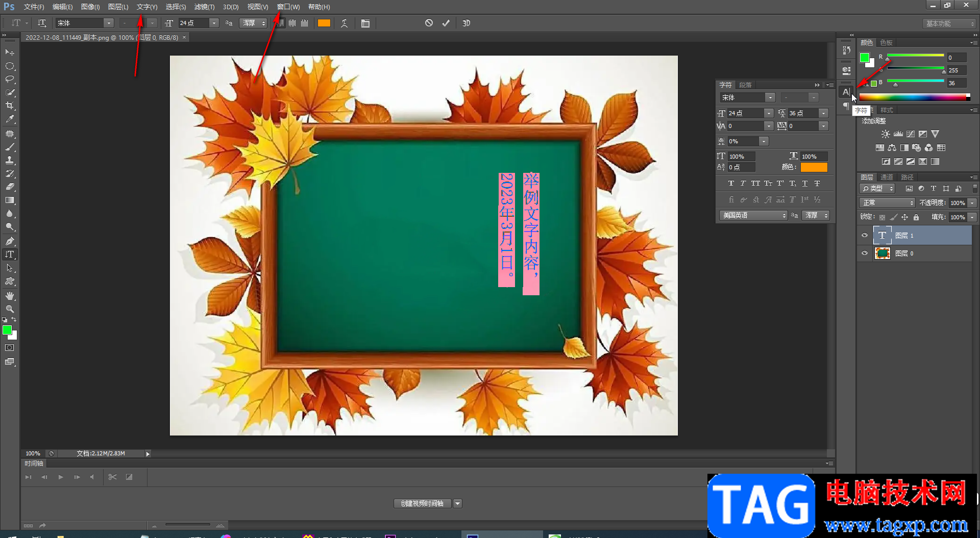The height and width of the screenshot is (538, 980).
Task: Select 图层 0 thumbnail in Layers panel
Action: 883,253
